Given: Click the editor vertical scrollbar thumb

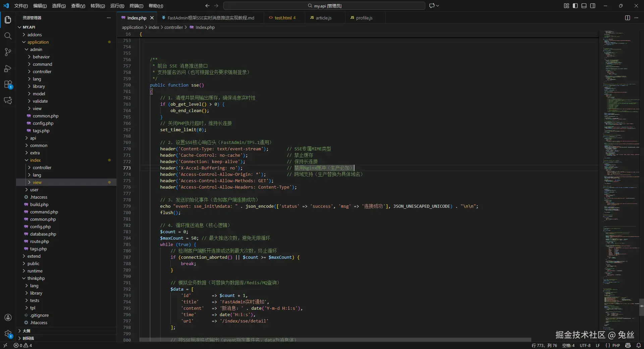Looking at the screenshot, I should [x=641, y=307].
